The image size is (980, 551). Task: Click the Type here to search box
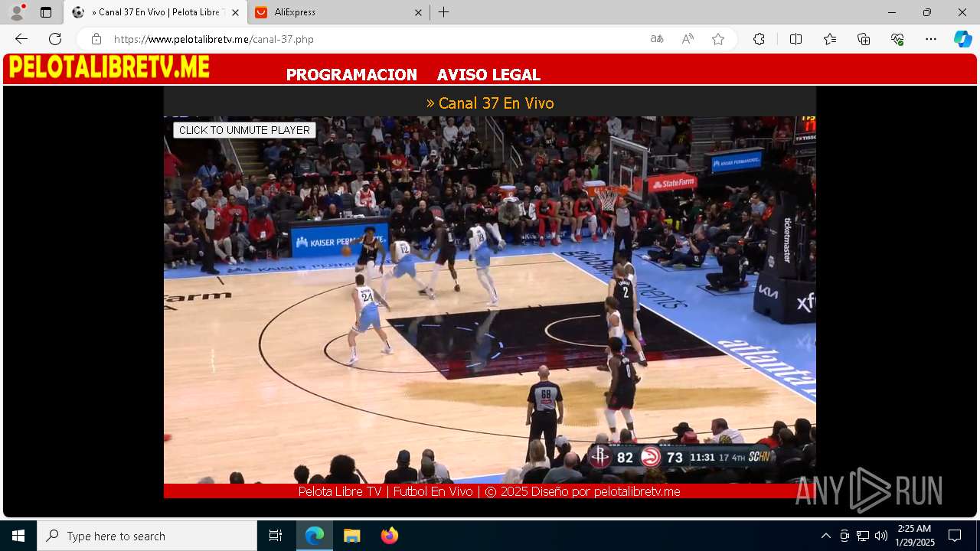point(147,536)
